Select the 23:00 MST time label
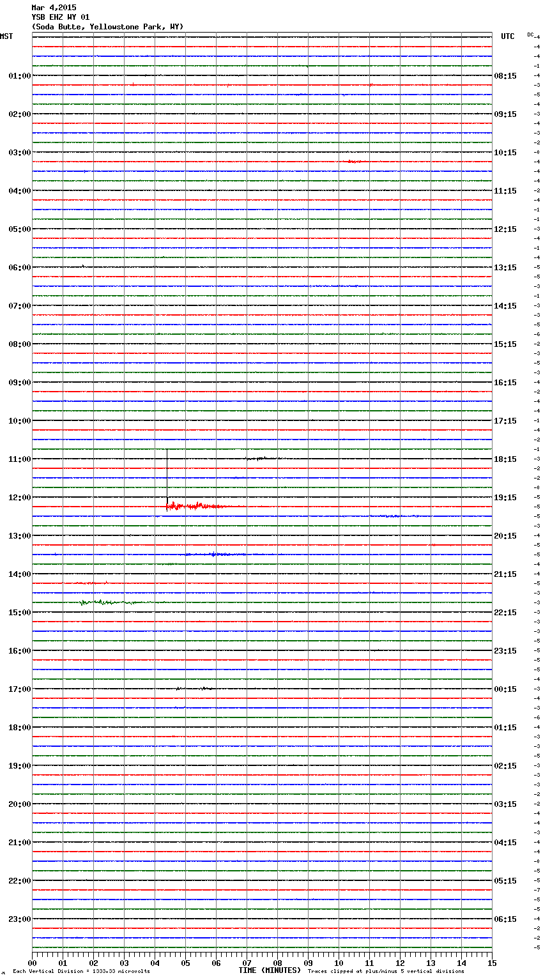This screenshot has height=980, width=543. (x=19, y=919)
